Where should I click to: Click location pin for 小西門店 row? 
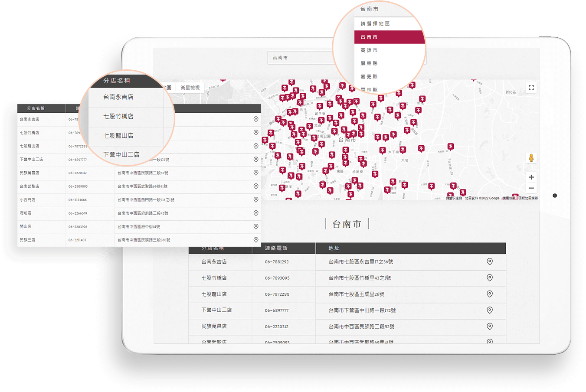(x=256, y=199)
